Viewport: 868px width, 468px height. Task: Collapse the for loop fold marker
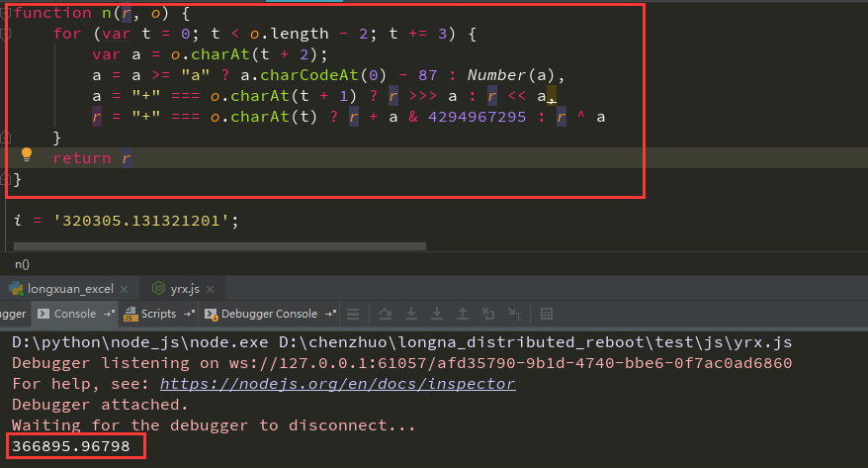(7, 34)
